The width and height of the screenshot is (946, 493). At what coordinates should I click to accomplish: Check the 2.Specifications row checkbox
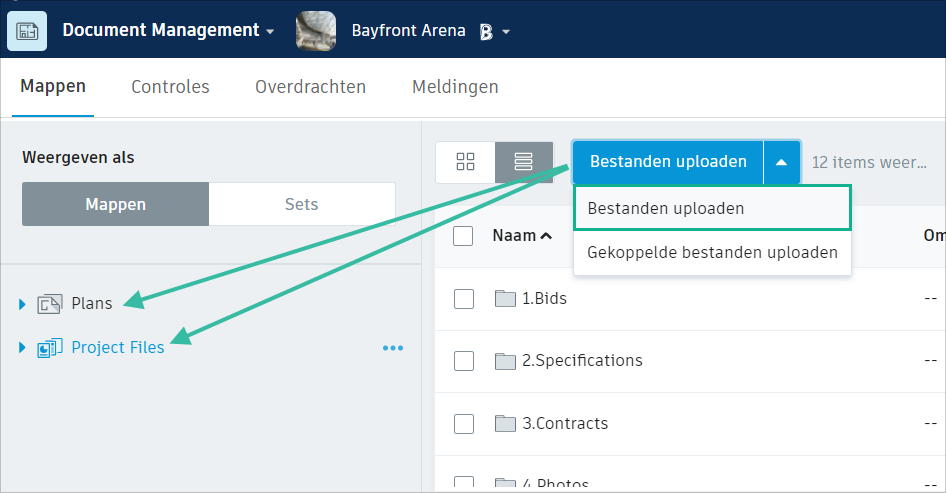464,360
